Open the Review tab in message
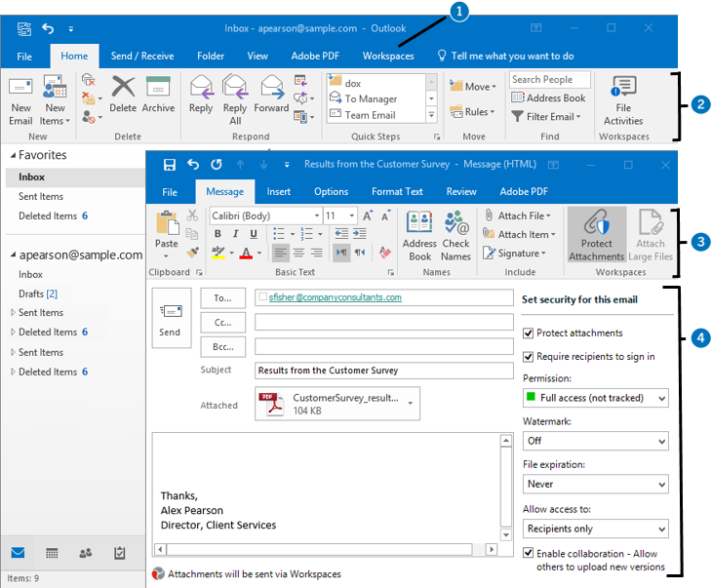Screen dimensions: 712x588 461,191
